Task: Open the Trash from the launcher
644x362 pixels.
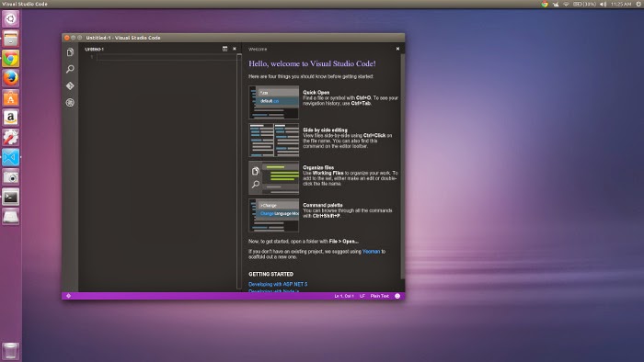Action: pyautogui.click(x=11, y=351)
